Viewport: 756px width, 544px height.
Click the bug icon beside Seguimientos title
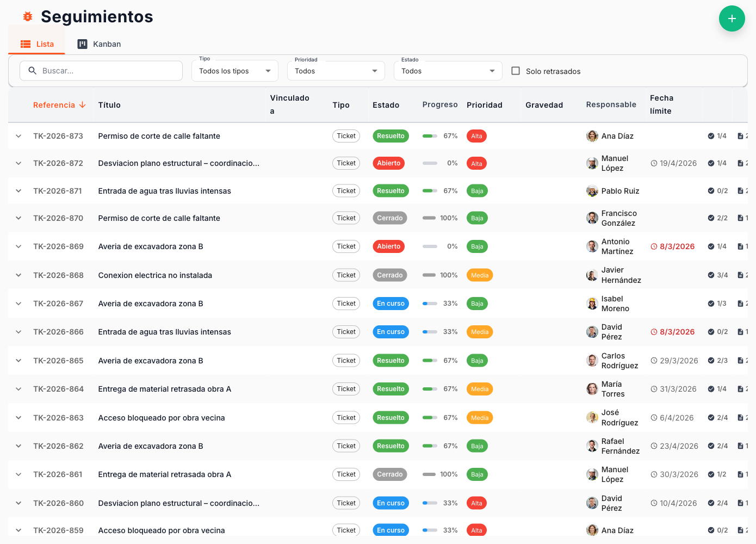(x=28, y=17)
